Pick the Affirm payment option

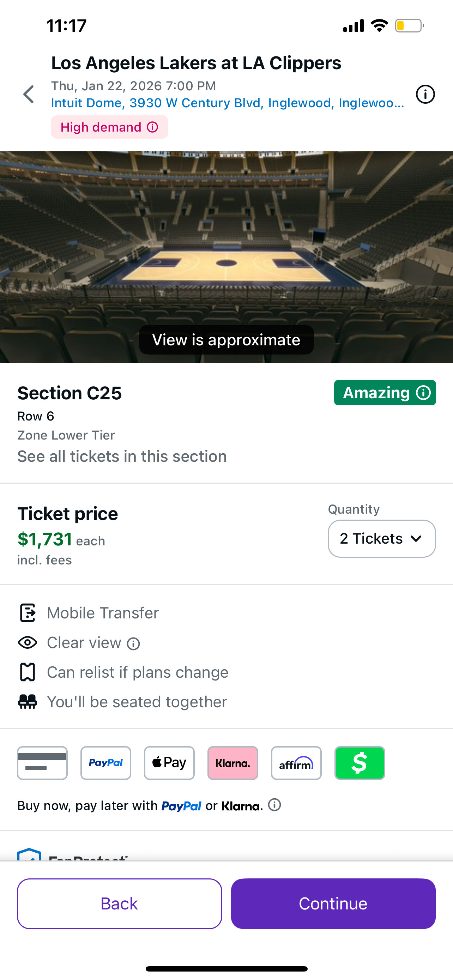click(x=296, y=763)
